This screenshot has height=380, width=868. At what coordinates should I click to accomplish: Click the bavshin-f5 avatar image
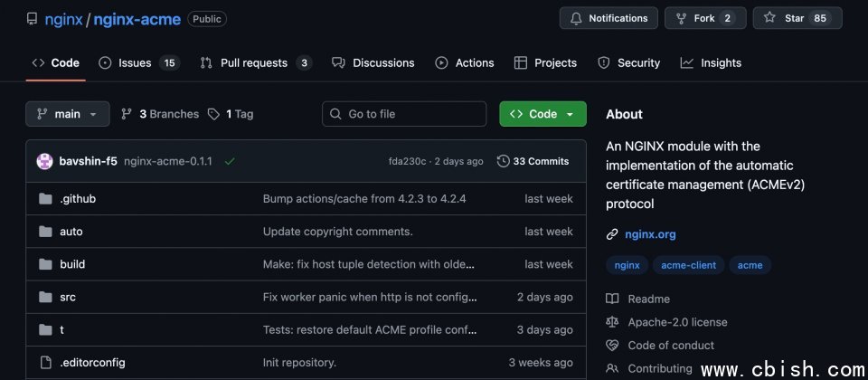[x=45, y=162]
